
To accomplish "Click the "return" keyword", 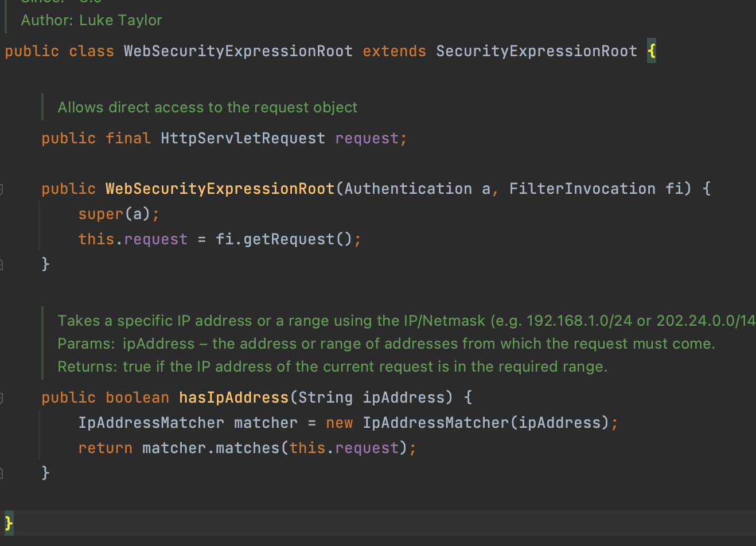I will 106,448.
